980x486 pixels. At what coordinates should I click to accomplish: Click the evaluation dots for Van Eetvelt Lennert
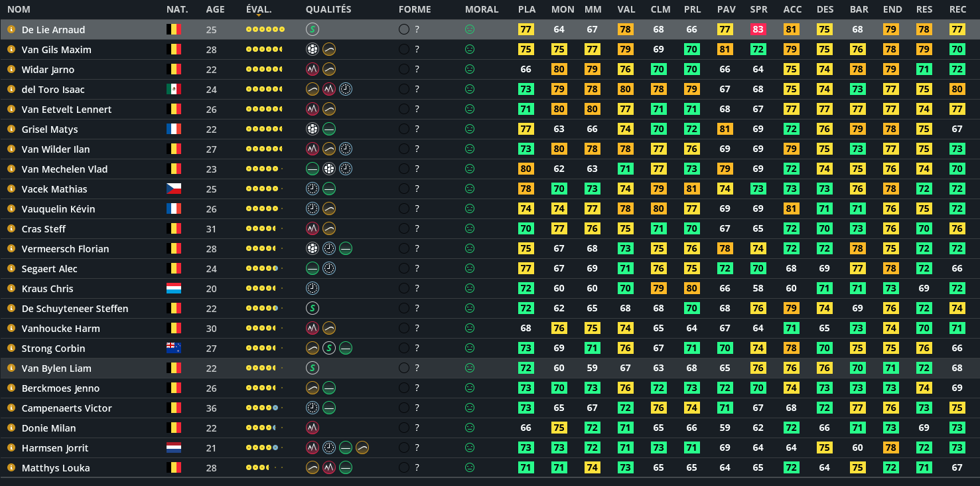(x=265, y=109)
